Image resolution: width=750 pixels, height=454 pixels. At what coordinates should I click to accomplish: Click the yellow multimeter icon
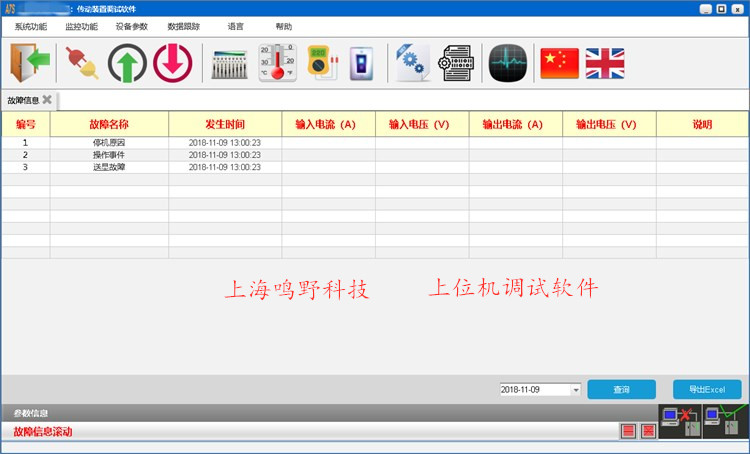pyautogui.click(x=323, y=63)
